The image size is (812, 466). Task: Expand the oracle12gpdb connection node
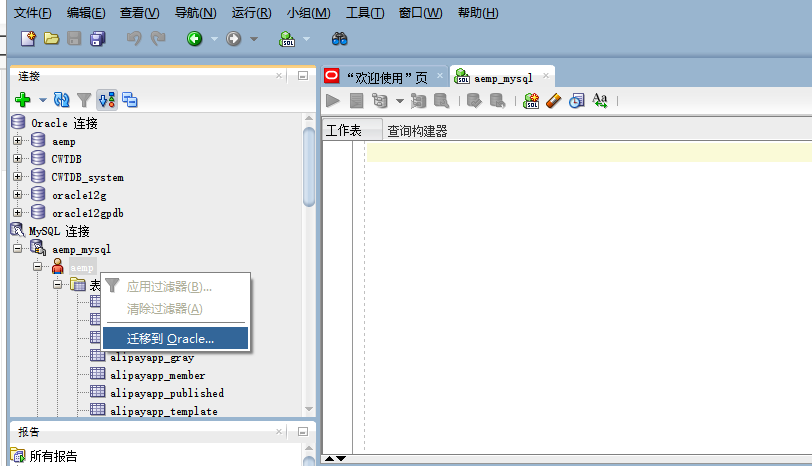point(18,212)
